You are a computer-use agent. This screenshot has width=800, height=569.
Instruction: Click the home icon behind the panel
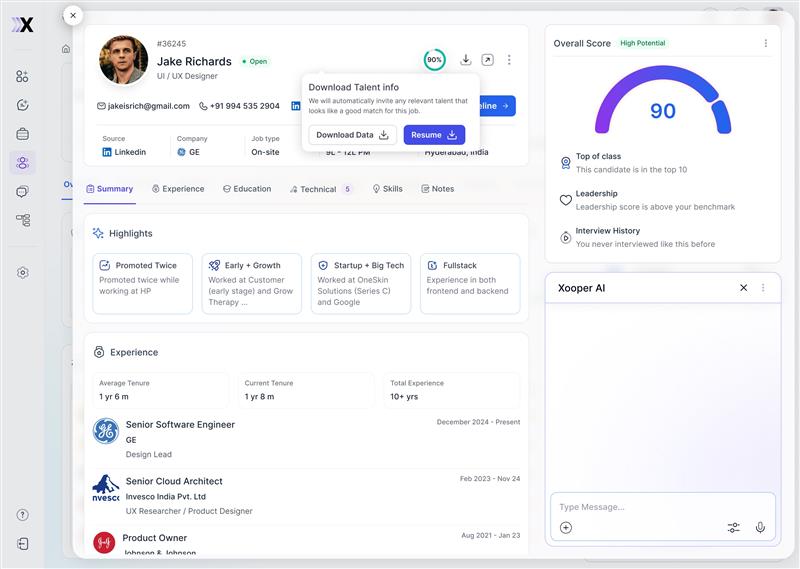pos(66,49)
